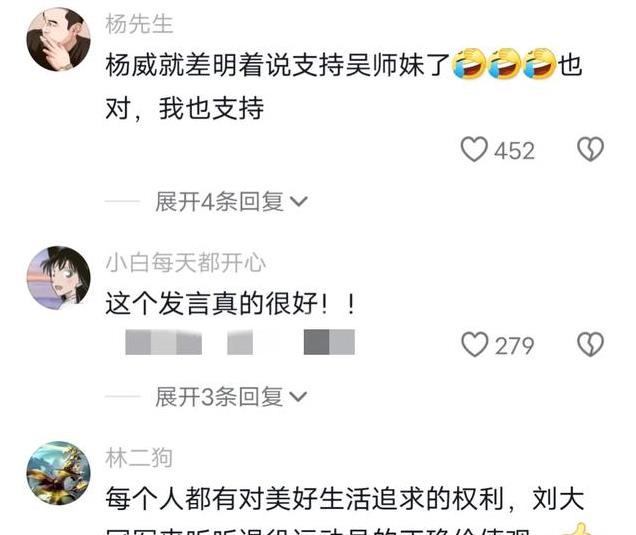Open username 小白每天都开心
The width and height of the screenshot is (636, 535).
[185, 262]
